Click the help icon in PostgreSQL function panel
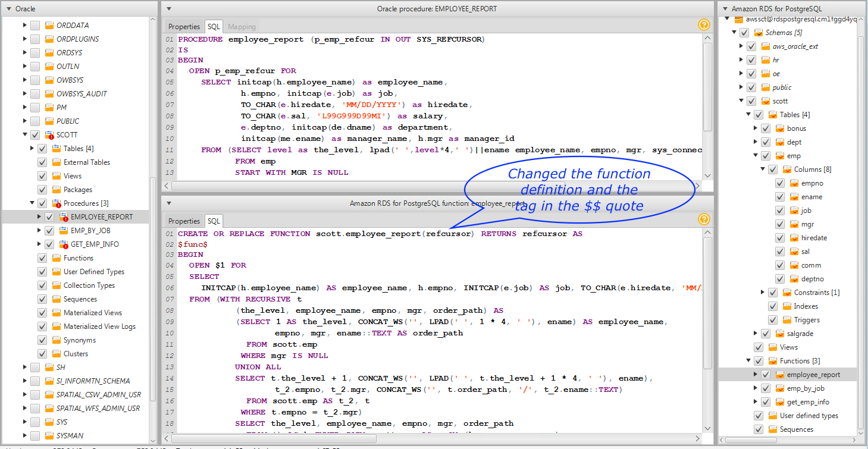This screenshot has width=868, height=449. pyautogui.click(x=704, y=219)
